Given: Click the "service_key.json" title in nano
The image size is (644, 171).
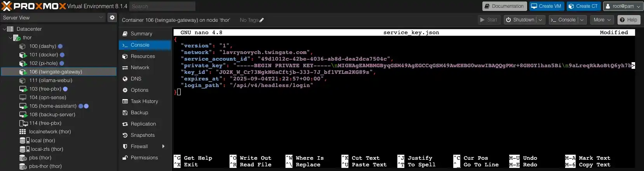Looking at the screenshot, I should coord(411,33).
